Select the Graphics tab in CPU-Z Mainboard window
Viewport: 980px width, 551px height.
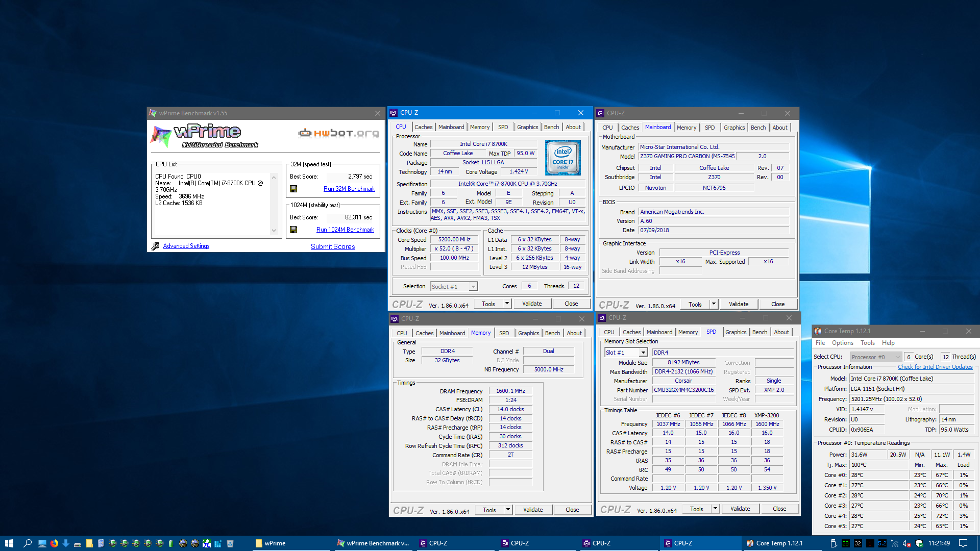pyautogui.click(x=734, y=128)
